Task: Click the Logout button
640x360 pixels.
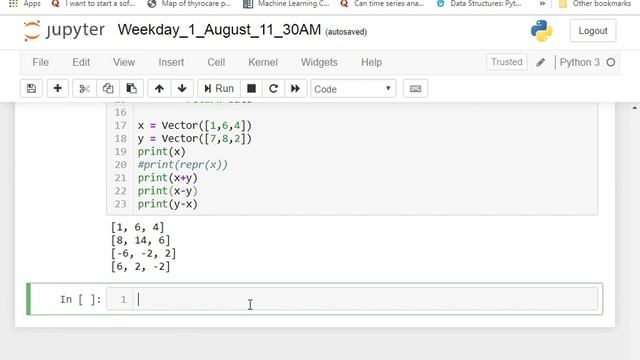Action: 593,31
